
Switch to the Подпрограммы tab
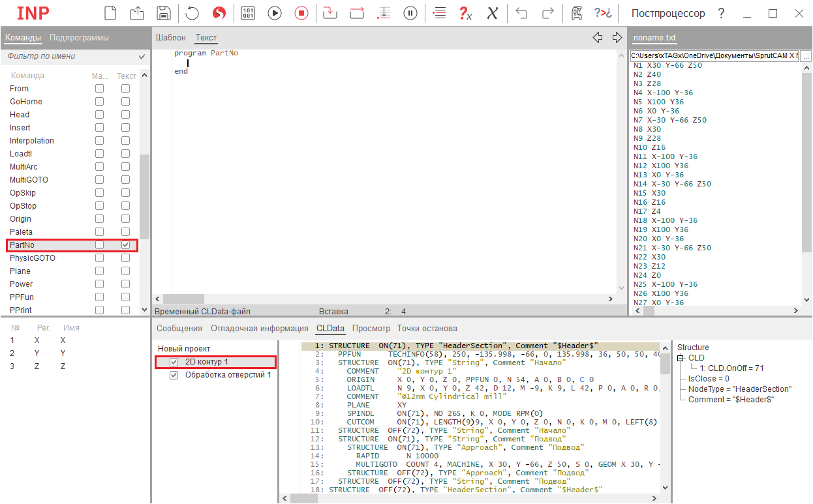[79, 38]
